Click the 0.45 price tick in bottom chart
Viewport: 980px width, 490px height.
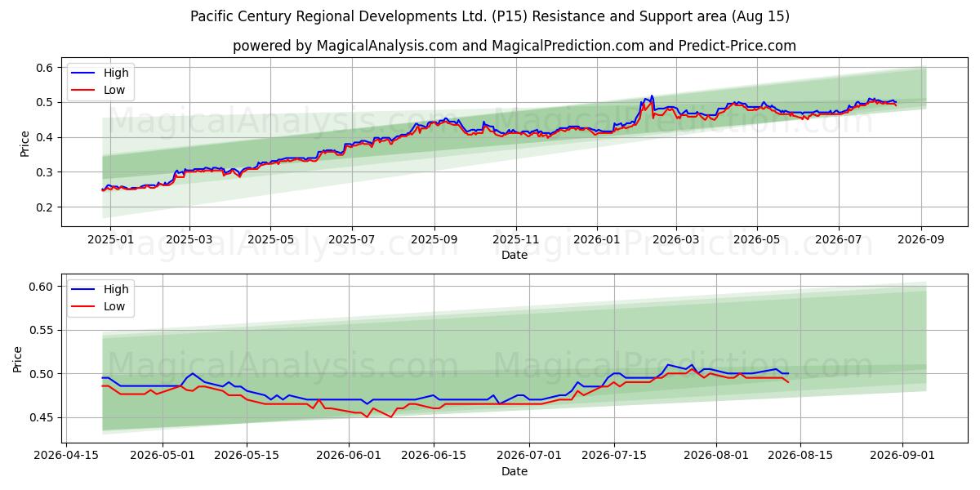pos(42,417)
